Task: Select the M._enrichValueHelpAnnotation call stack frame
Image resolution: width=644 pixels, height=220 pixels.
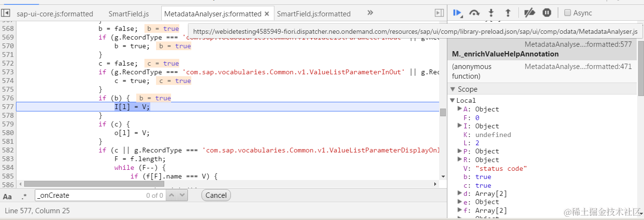Action: tap(542, 49)
